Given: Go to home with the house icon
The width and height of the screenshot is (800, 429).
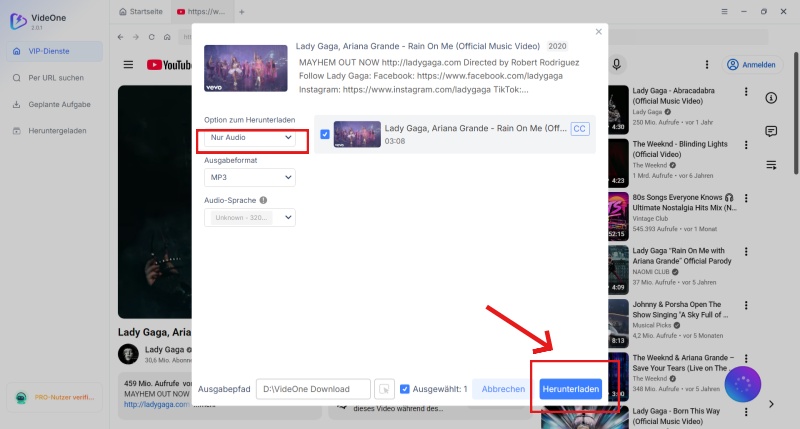Looking at the screenshot, I should (167, 37).
